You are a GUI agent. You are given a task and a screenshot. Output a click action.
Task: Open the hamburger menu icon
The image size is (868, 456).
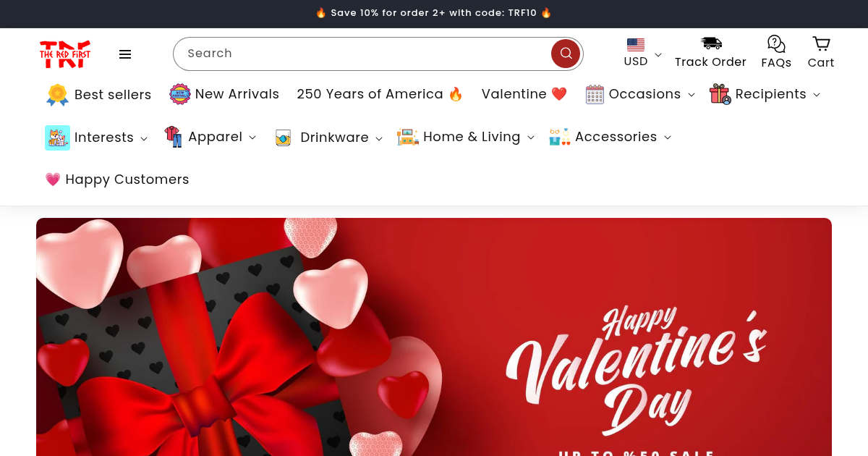click(125, 54)
